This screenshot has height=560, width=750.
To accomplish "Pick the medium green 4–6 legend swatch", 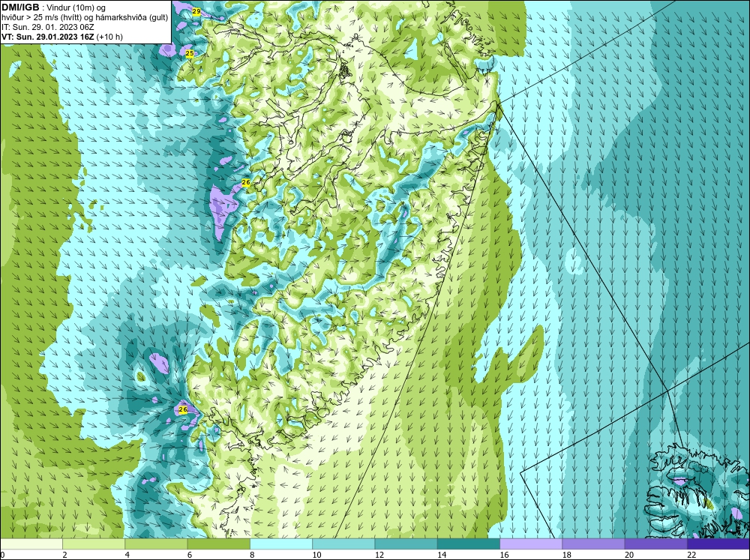I will tap(156, 544).
